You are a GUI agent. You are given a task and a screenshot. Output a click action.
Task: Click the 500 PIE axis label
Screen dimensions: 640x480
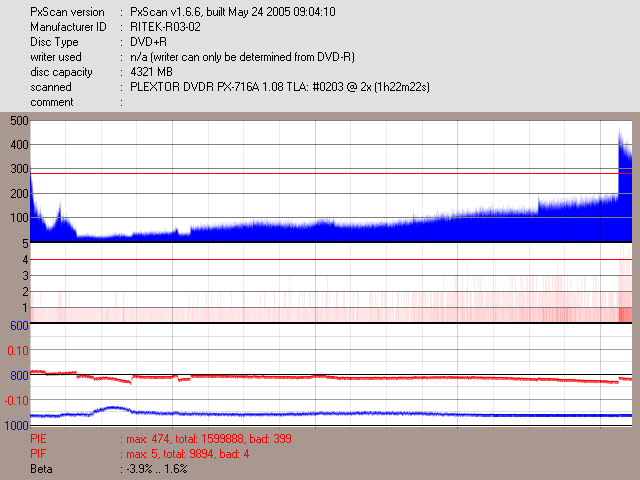pyautogui.click(x=19, y=121)
